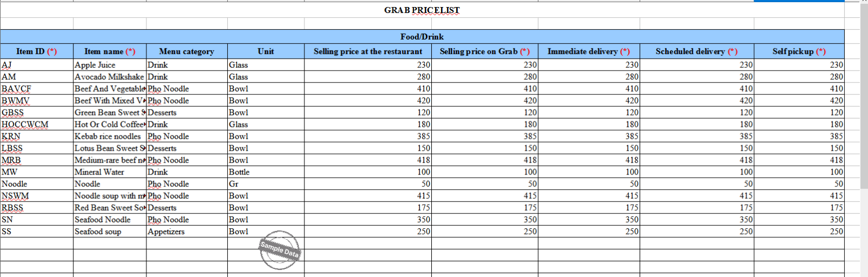Click the Sample Data stamp image

279,250
